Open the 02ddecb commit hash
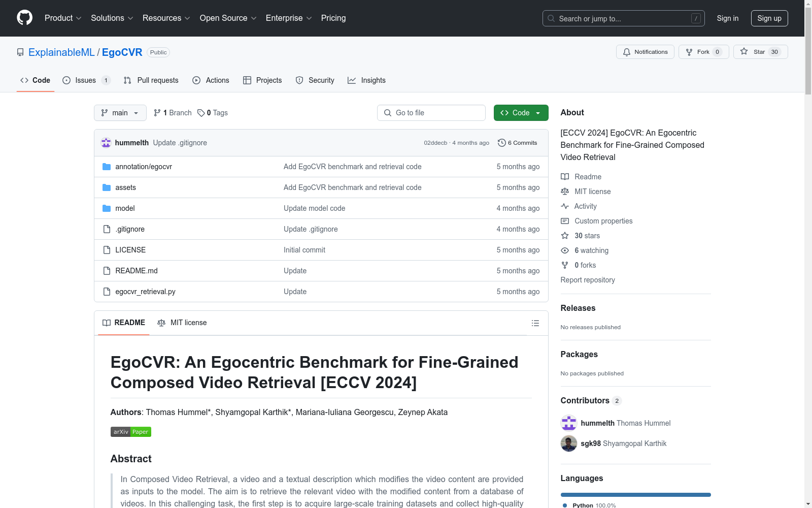The width and height of the screenshot is (812, 508). point(435,143)
